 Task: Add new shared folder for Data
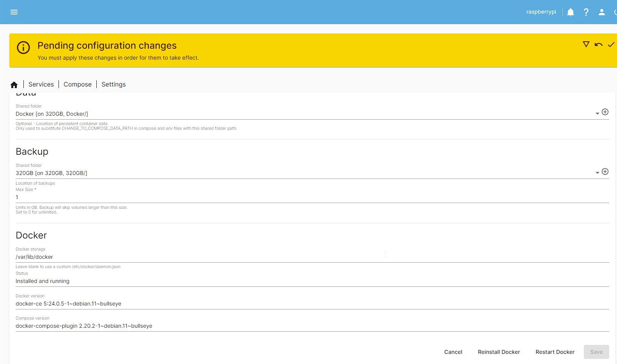(x=605, y=112)
